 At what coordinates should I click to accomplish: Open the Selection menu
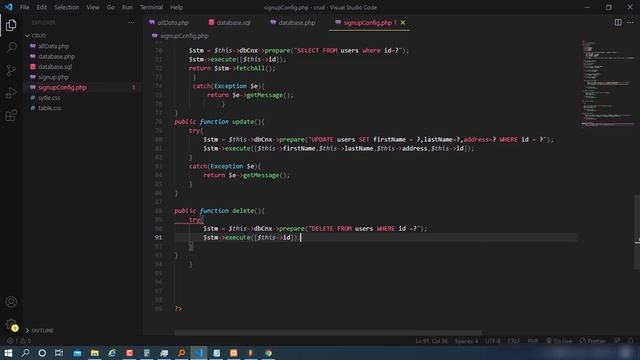[67, 7]
